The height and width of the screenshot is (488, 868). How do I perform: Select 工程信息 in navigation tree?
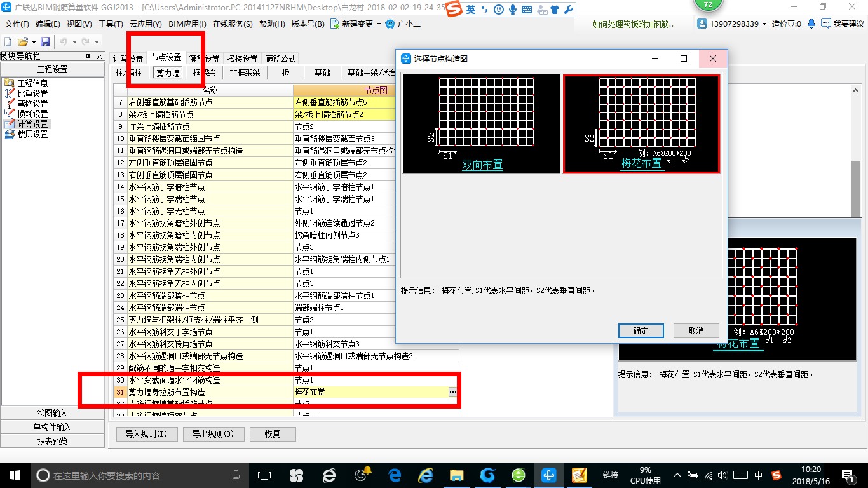[x=32, y=83]
